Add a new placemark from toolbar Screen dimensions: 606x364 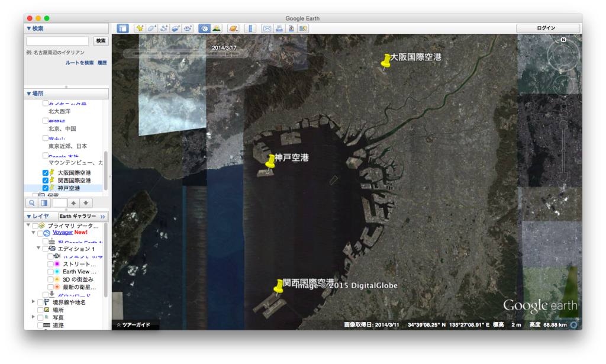click(x=140, y=28)
